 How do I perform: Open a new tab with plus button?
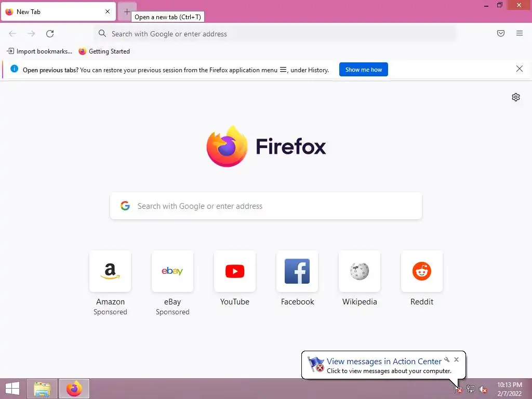pyautogui.click(x=127, y=11)
